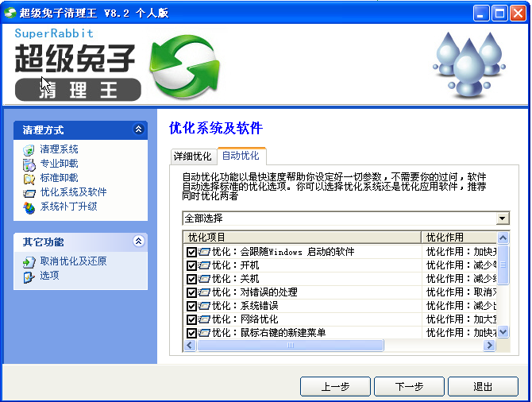Open 专业卸载 link
532x402 pixels.
pos(59,164)
